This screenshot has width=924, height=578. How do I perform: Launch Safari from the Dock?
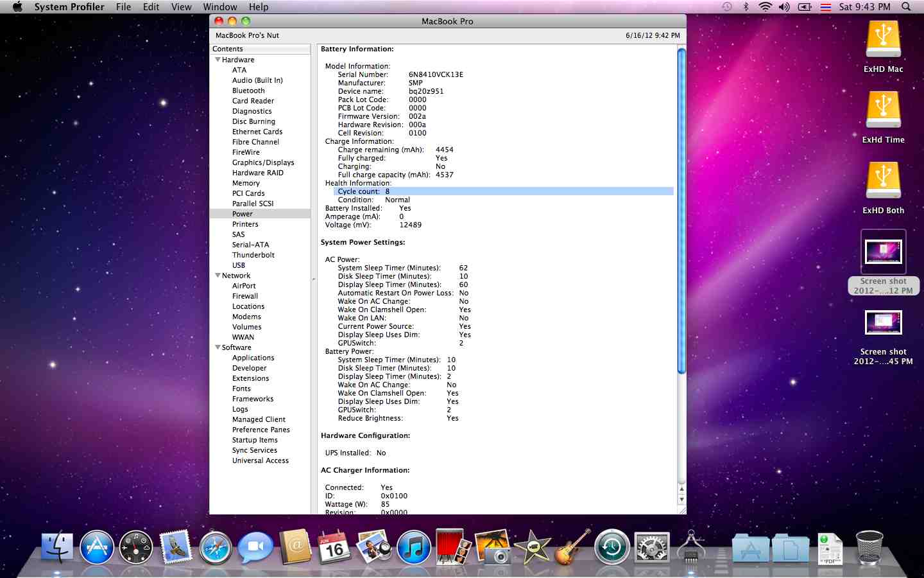(x=216, y=548)
